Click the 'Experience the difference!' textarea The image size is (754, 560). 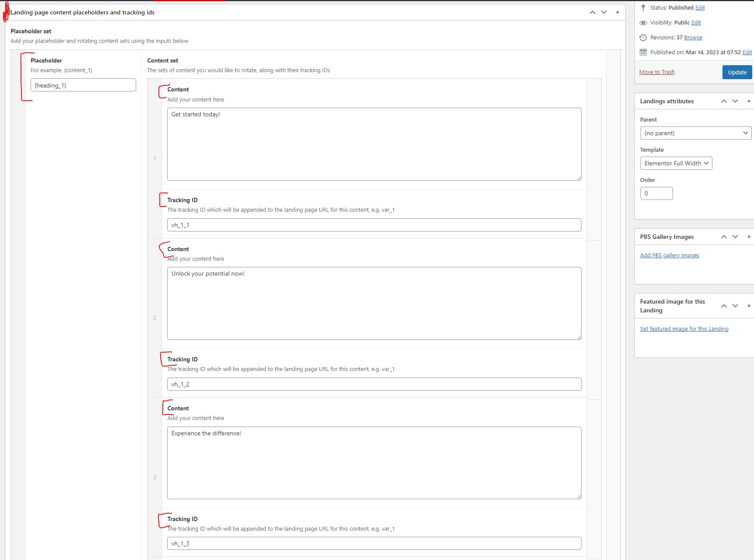[374, 463]
